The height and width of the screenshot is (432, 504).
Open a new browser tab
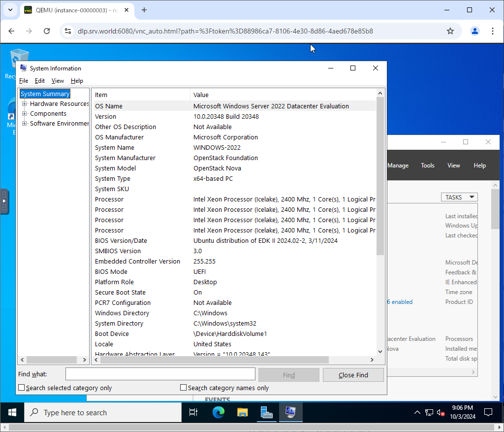coord(144,10)
